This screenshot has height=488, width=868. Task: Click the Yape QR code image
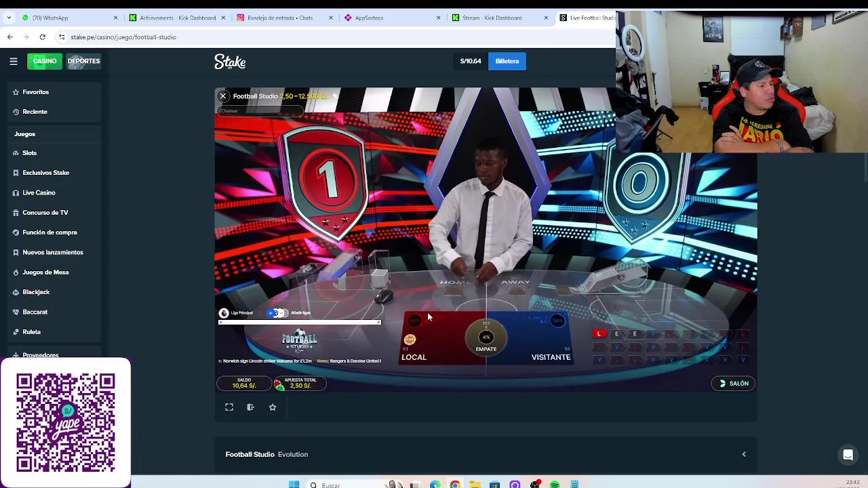[x=66, y=422]
